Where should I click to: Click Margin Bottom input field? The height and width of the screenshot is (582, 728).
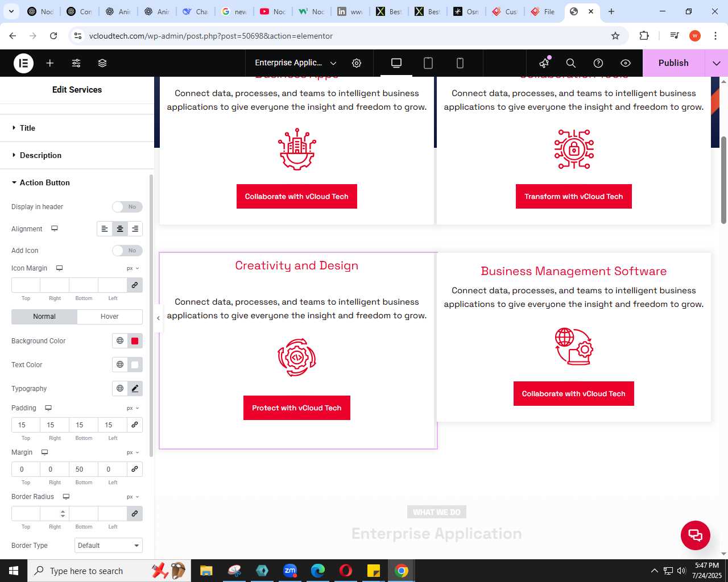[x=84, y=469]
